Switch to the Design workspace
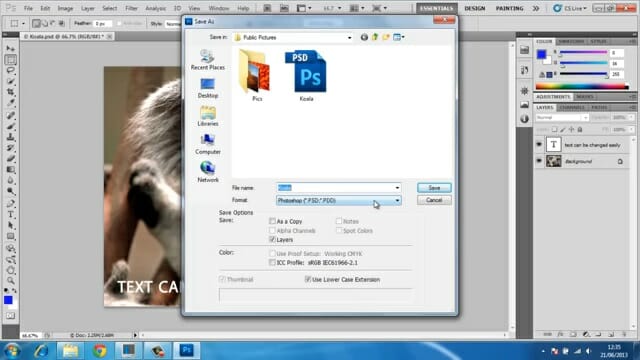The image size is (640, 360). [475, 8]
